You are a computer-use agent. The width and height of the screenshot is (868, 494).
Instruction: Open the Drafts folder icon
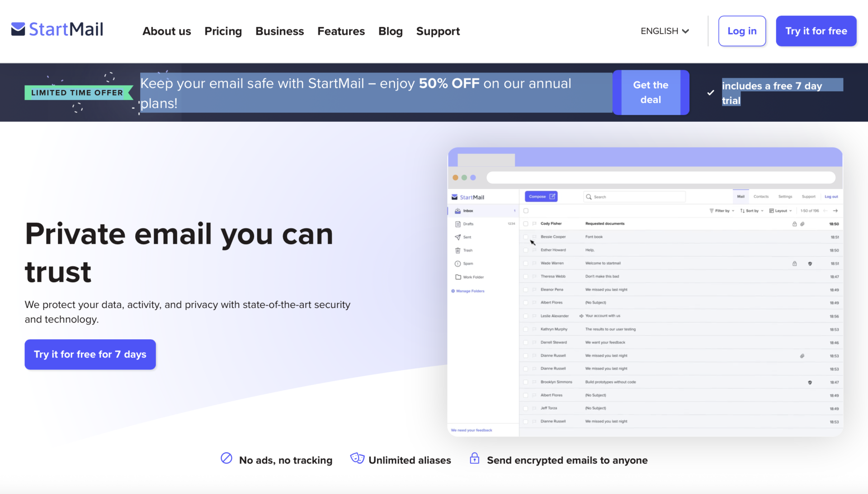tap(458, 224)
